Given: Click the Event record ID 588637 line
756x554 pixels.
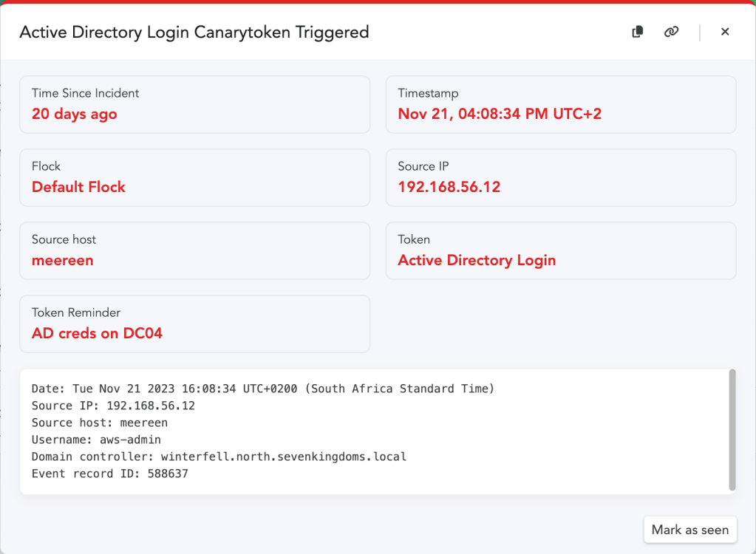Looking at the screenshot, I should tap(110, 474).
